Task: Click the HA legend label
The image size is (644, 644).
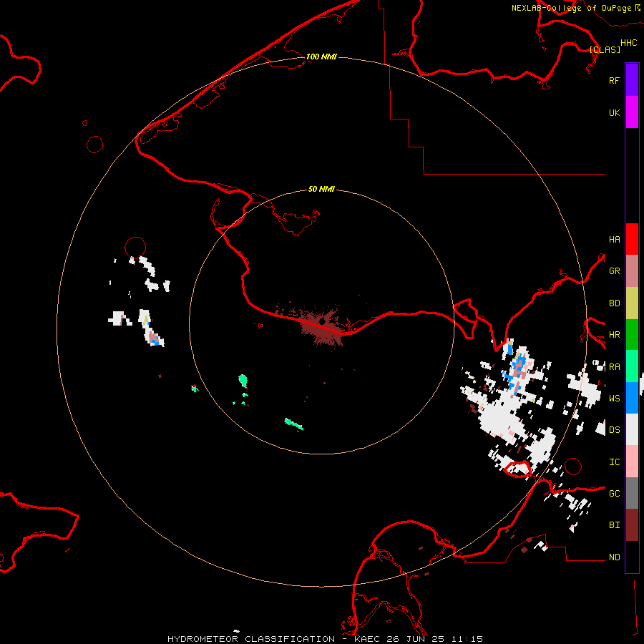Action: pyautogui.click(x=614, y=239)
